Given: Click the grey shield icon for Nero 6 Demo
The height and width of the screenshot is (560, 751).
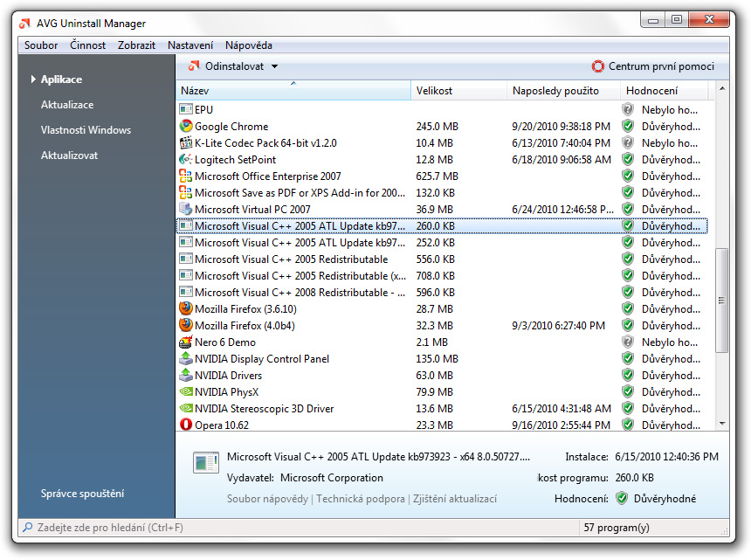Looking at the screenshot, I should coord(628,342).
